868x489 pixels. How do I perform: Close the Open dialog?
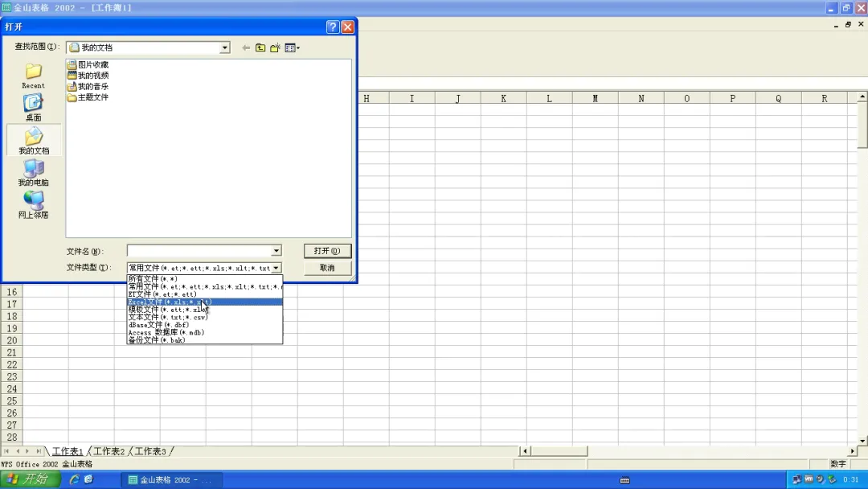tap(348, 27)
